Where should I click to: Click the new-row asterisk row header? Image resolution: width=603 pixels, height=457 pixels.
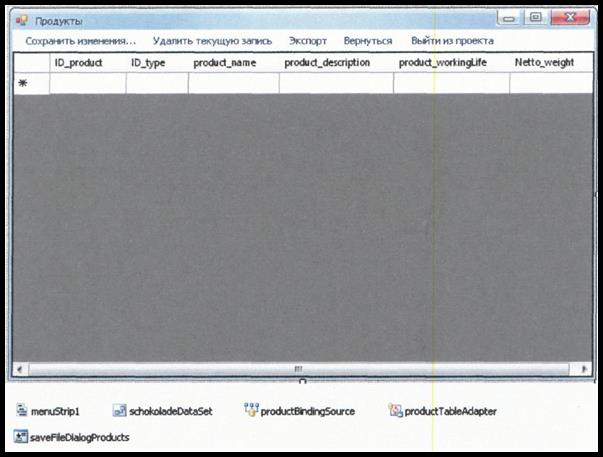point(32,83)
